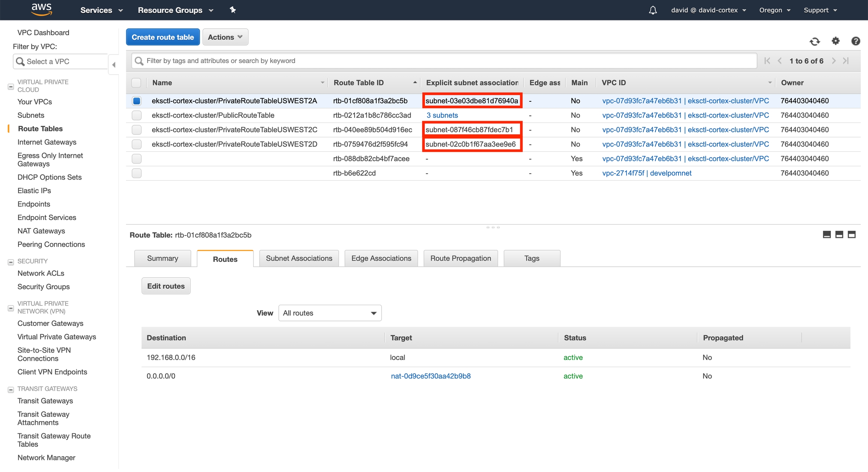
Task: Toggle the select-all header checkbox
Action: 136,82
